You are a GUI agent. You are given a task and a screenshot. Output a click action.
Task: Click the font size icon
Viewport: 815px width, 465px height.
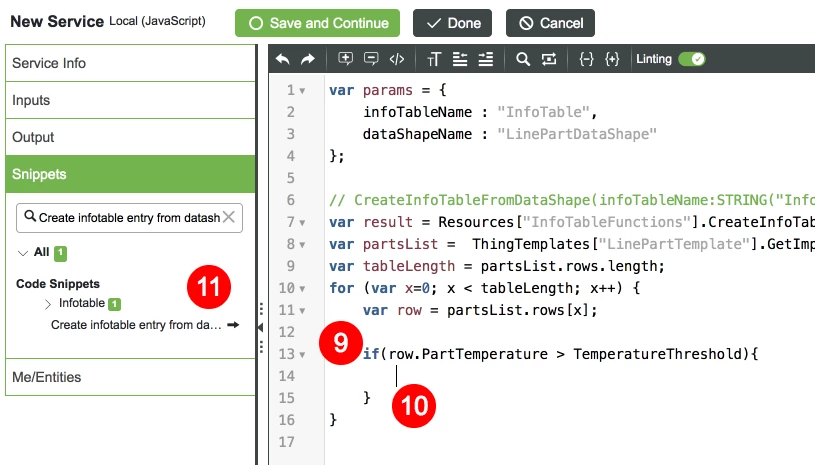point(433,59)
